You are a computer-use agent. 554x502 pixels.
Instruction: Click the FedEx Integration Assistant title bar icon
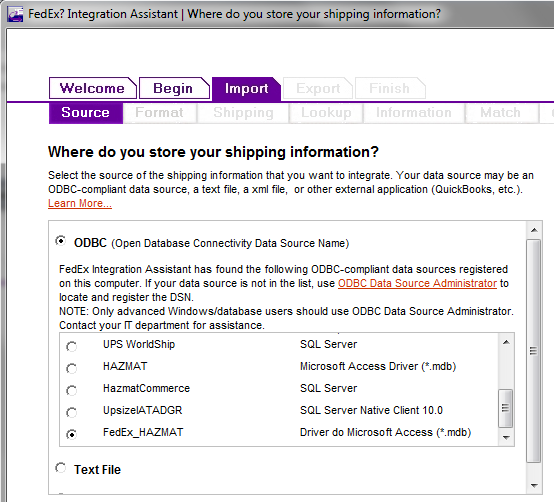click(15, 14)
